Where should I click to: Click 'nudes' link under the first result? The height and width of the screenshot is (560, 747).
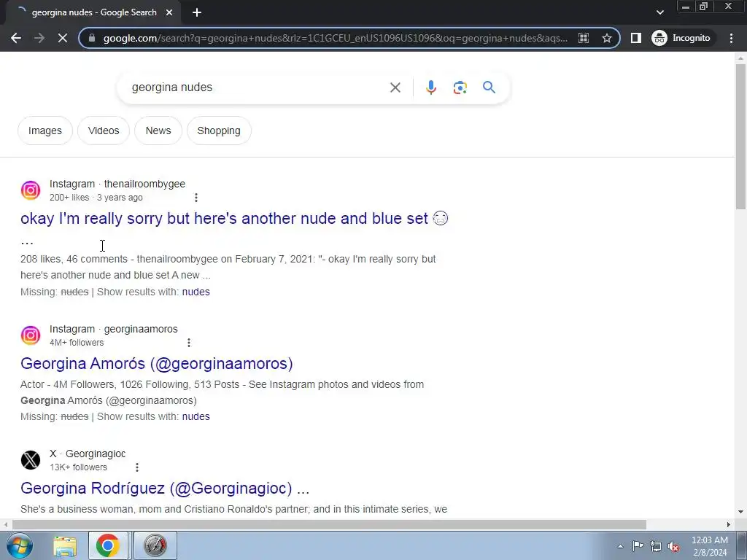pyautogui.click(x=196, y=292)
